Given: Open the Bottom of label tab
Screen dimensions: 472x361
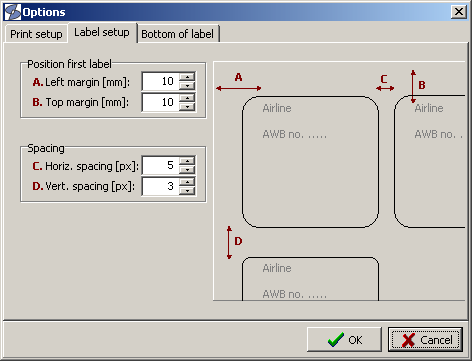Looking at the screenshot, I should pyautogui.click(x=178, y=34).
